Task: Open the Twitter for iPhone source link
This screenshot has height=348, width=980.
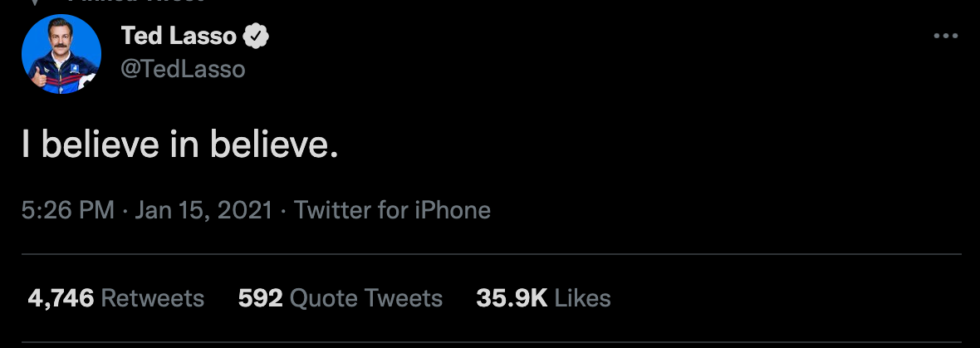Action: point(392,210)
